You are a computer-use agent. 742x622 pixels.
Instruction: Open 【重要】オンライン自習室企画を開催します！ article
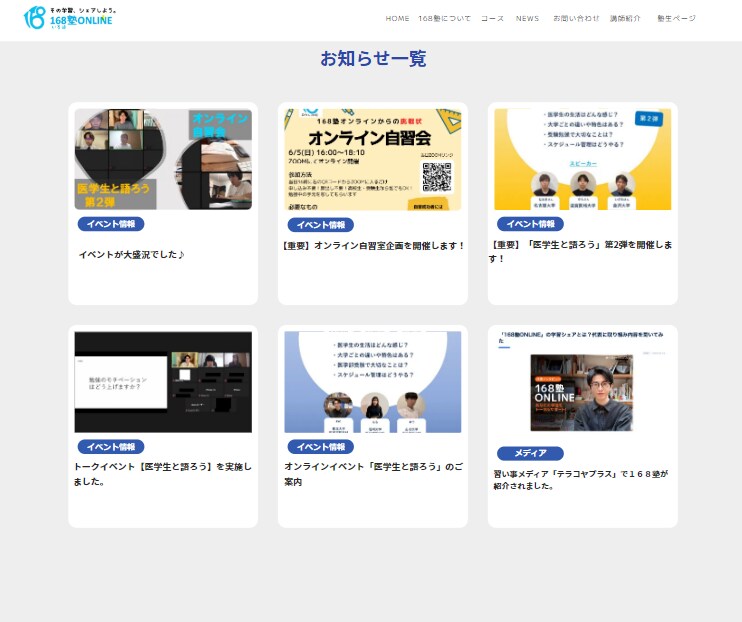pyautogui.click(x=373, y=246)
